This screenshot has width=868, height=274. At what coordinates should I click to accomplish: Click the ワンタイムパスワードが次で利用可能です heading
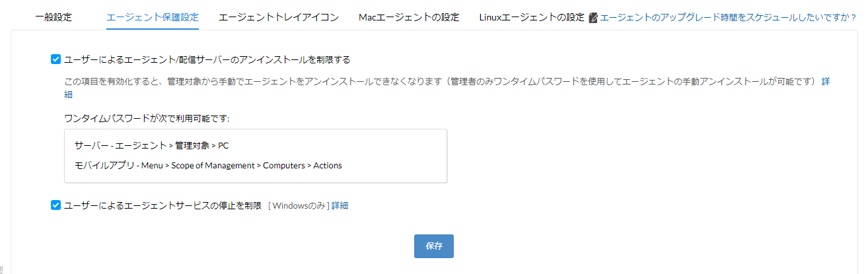(x=147, y=118)
